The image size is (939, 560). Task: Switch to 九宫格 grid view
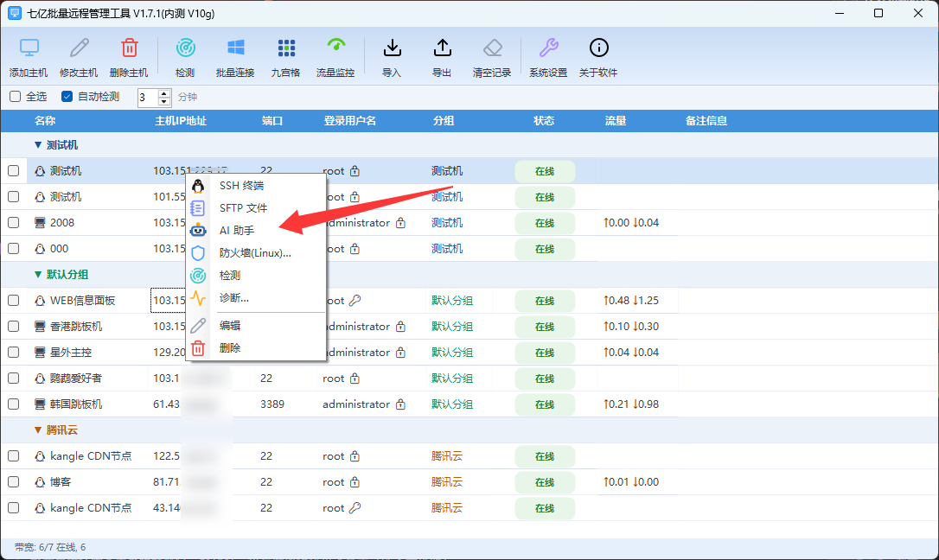(285, 48)
